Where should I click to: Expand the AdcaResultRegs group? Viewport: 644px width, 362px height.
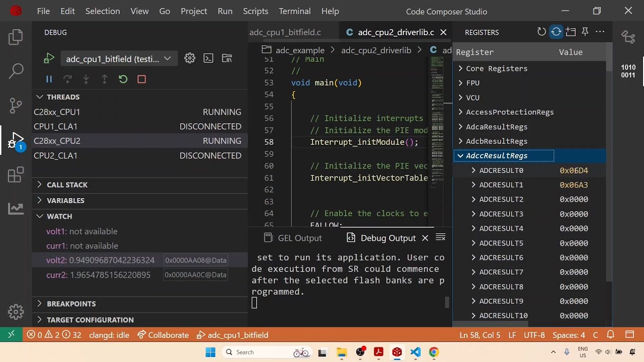tap(460, 127)
